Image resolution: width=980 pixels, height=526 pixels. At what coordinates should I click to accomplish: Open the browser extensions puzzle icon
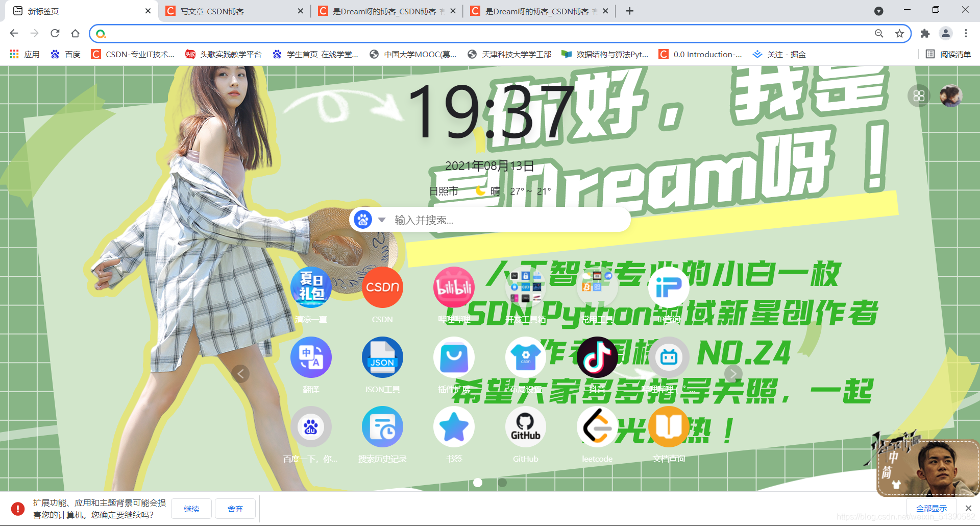coord(925,34)
